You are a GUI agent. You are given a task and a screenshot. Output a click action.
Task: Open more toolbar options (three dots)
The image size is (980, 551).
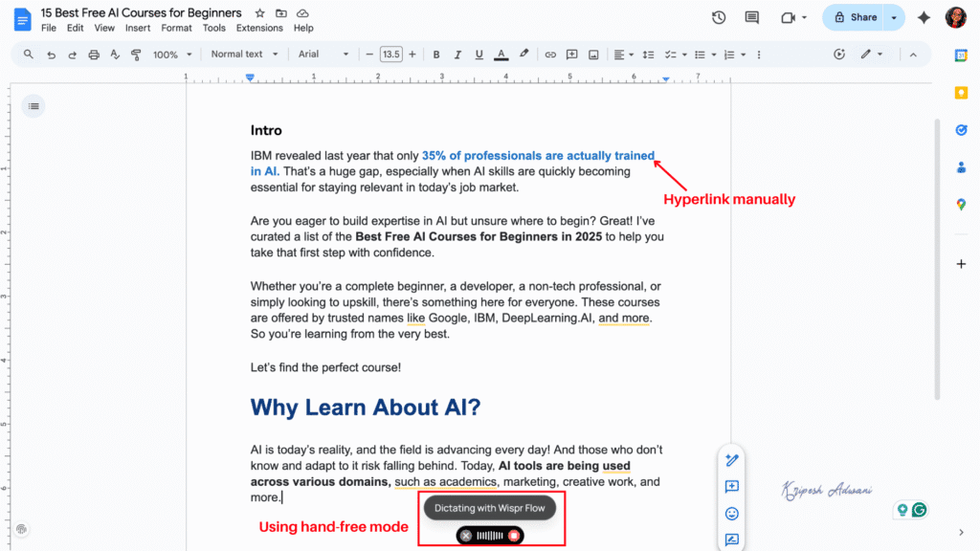pos(759,55)
